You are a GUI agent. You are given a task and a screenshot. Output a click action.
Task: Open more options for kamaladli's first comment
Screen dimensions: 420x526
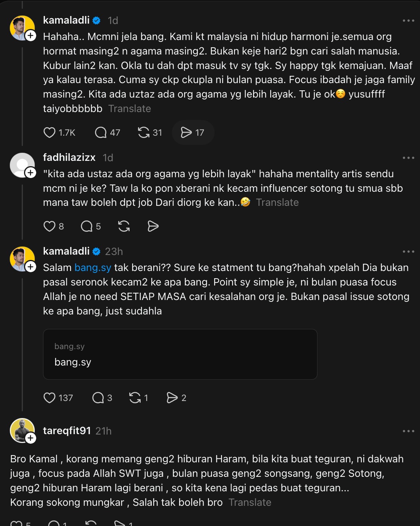408,21
